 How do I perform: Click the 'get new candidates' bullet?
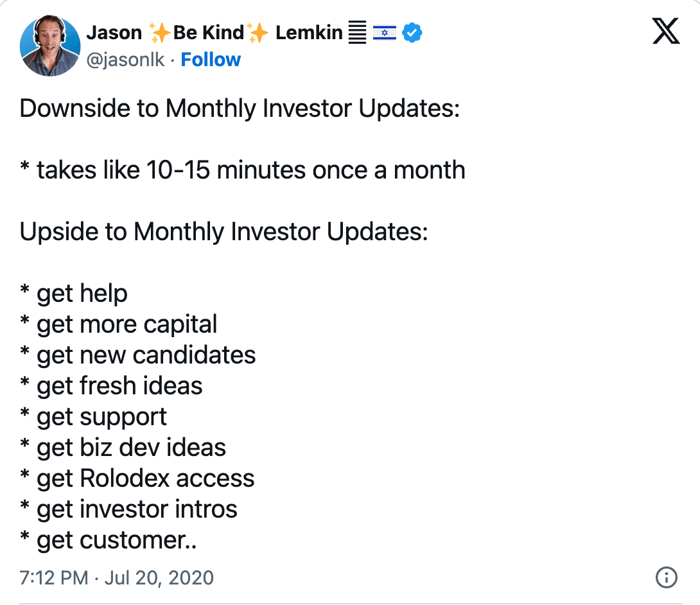point(137,355)
